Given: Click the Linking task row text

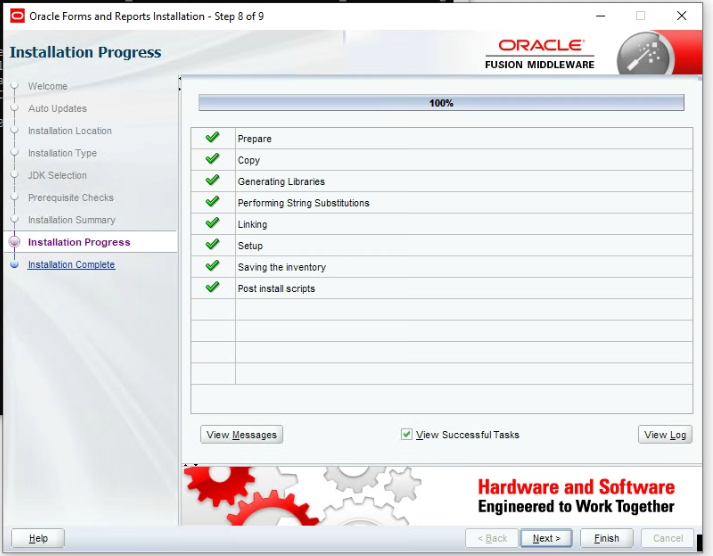Looking at the screenshot, I should (x=252, y=224).
